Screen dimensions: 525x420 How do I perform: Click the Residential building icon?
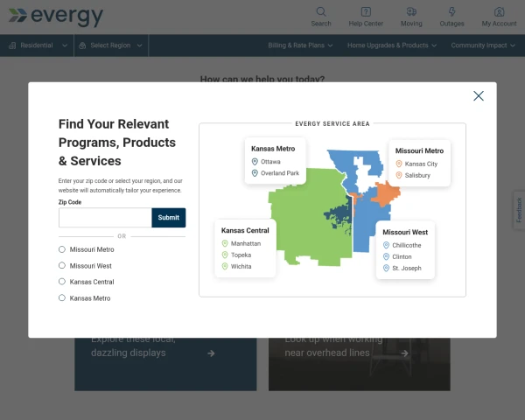tap(12, 45)
